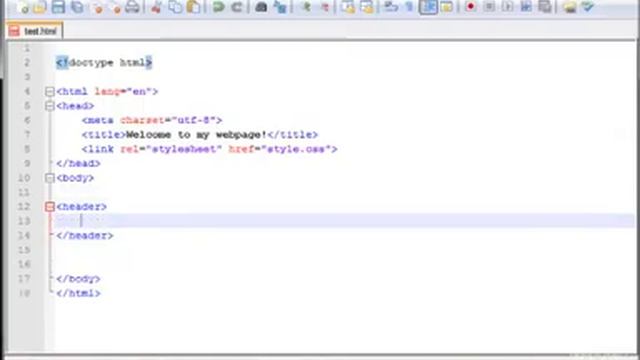The image size is (640, 360).
Task: Click line number 16 in the margin
Action: coord(24,264)
